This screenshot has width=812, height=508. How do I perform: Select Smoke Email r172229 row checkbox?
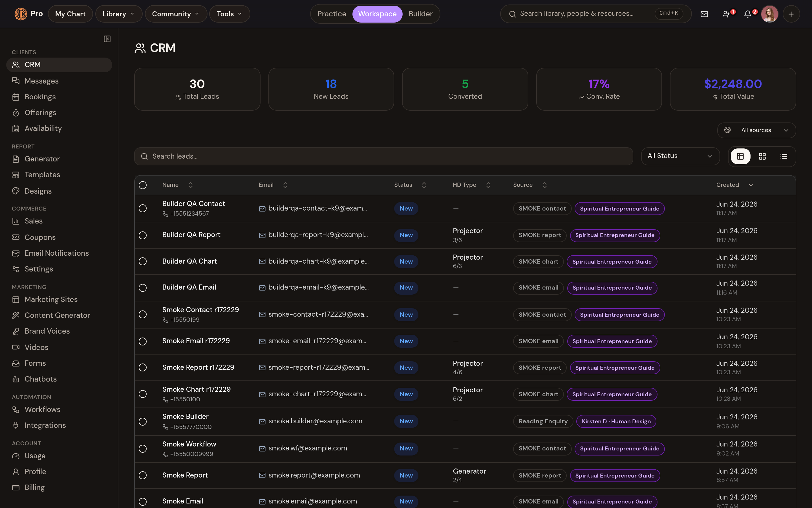(143, 341)
